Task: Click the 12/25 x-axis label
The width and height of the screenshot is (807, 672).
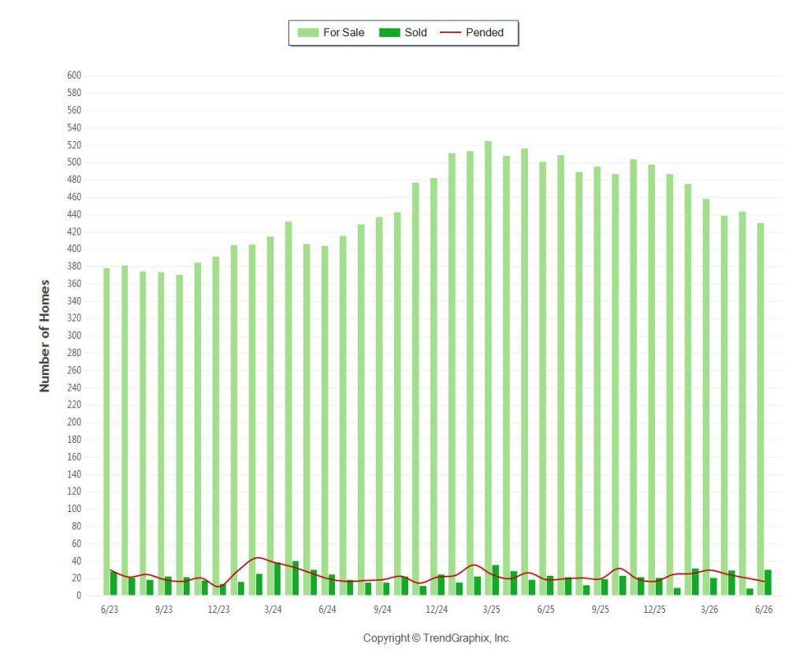Action: point(655,609)
